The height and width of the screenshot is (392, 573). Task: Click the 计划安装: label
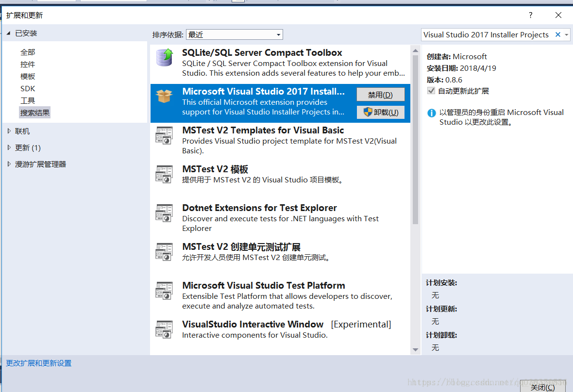click(441, 283)
